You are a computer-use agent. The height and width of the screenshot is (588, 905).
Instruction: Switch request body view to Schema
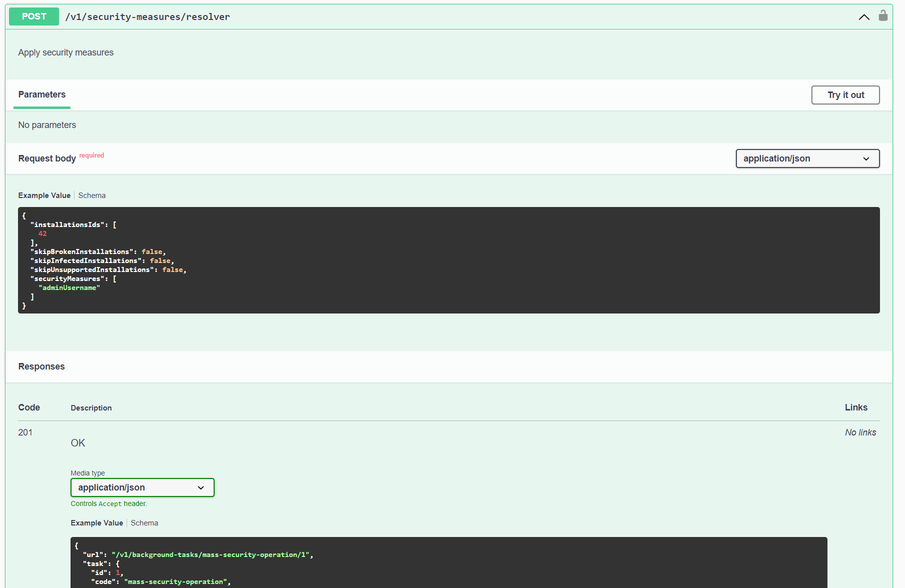pos(92,195)
